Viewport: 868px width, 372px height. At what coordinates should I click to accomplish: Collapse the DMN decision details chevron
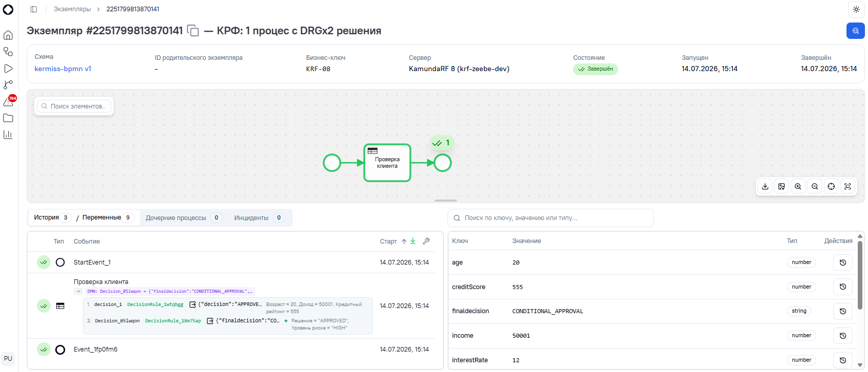coord(78,291)
